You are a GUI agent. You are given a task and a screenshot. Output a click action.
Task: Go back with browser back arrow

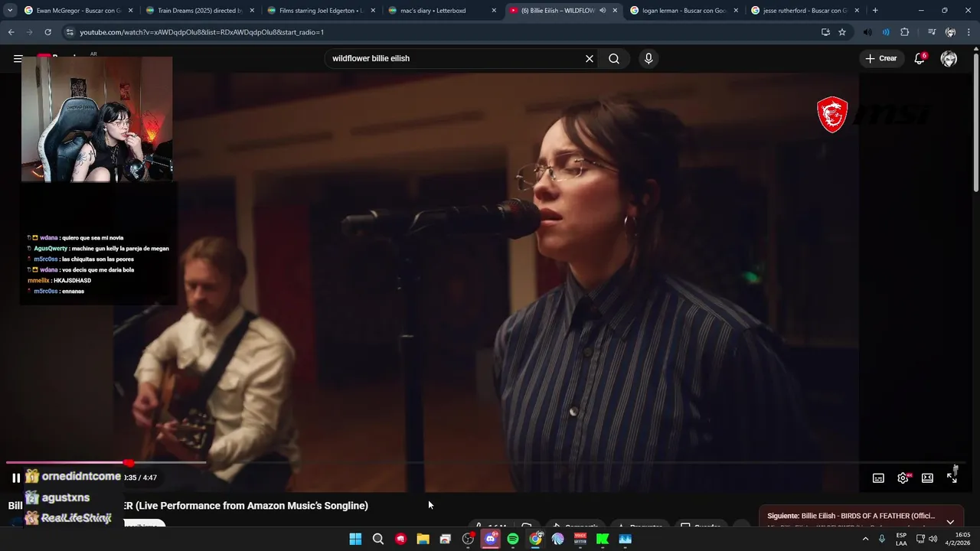click(11, 32)
